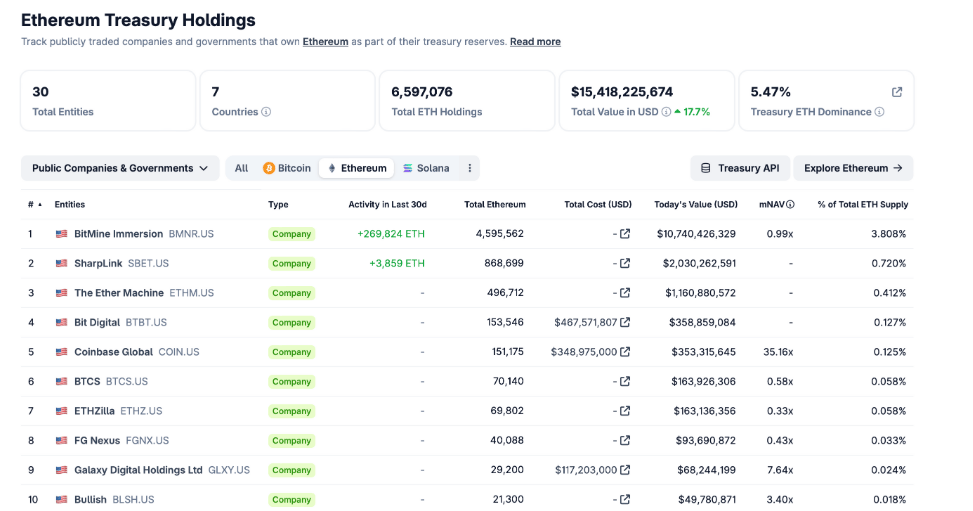Click the Treasury API button
Screen dimensions: 973x511
pyautogui.click(x=740, y=168)
